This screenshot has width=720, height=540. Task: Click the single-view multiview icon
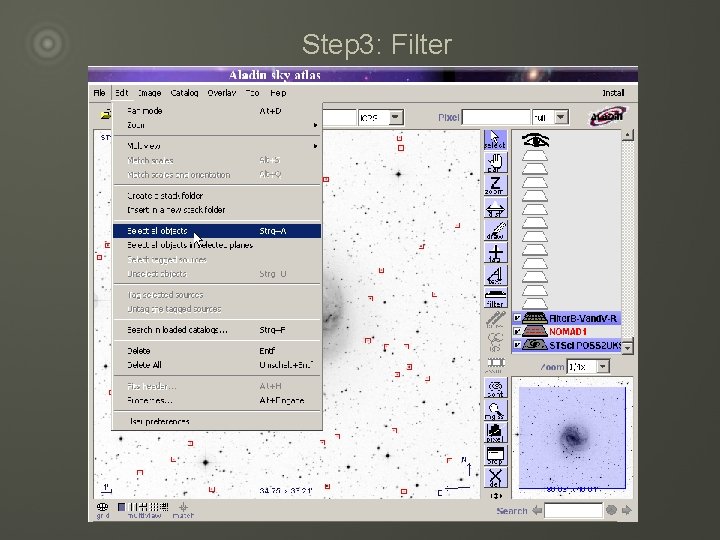121,507
